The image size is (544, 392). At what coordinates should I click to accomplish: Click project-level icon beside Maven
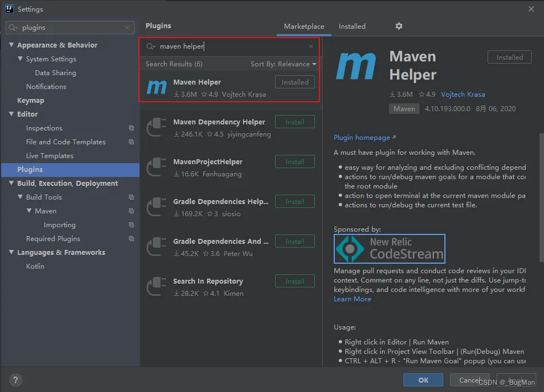pyautogui.click(x=132, y=211)
